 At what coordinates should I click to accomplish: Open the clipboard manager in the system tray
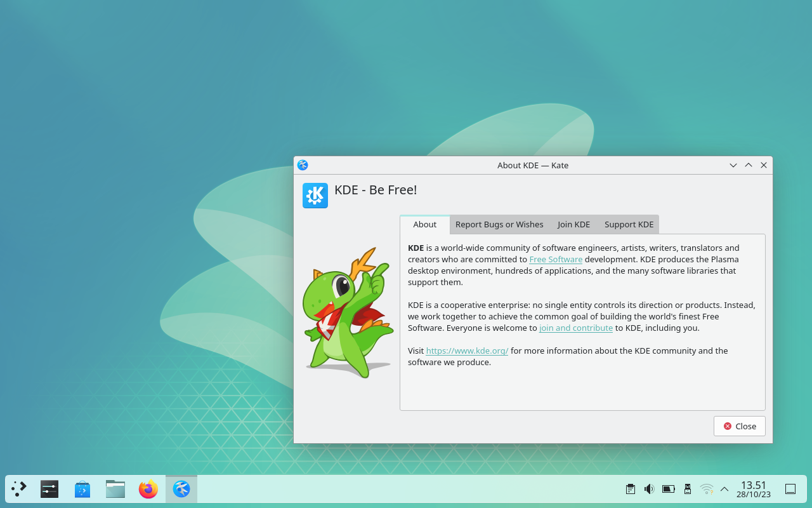pyautogui.click(x=630, y=489)
